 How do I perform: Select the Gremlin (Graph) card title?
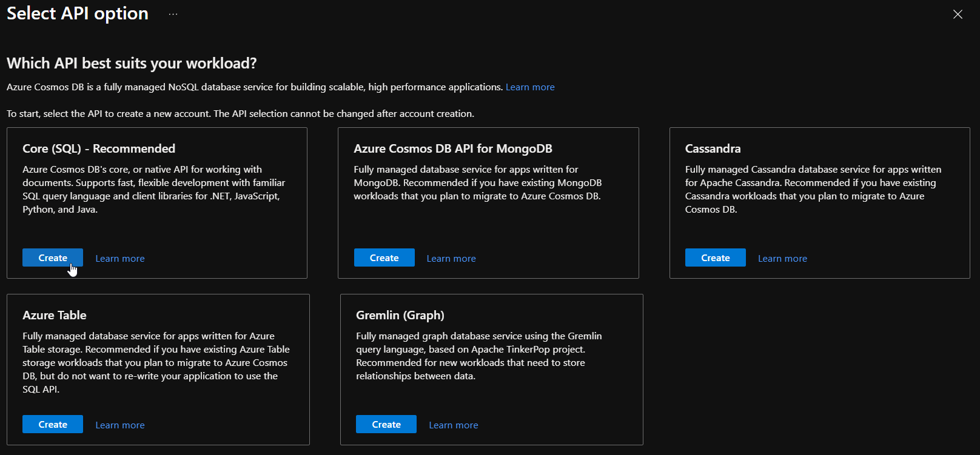coord(400,316)
